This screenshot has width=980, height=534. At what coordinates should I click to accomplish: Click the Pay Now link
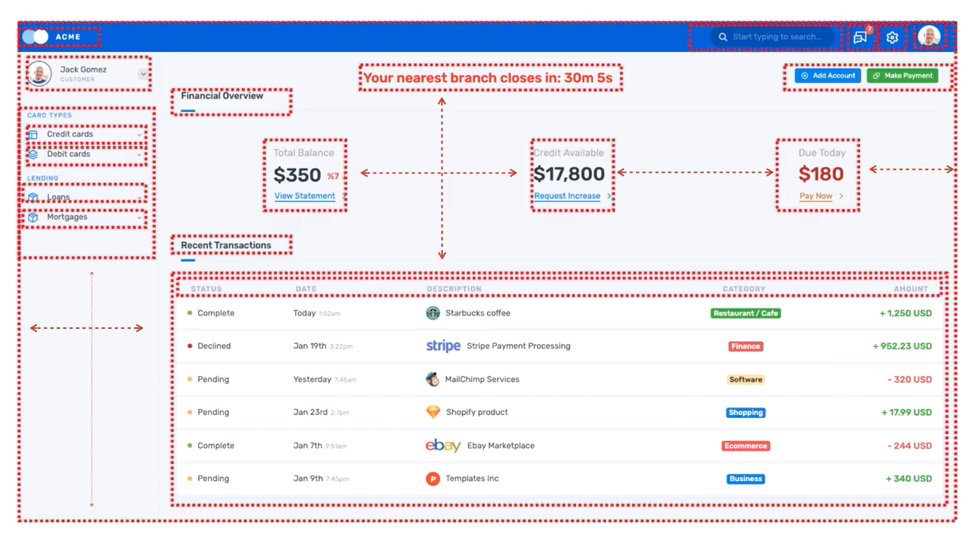pos(816,196)
